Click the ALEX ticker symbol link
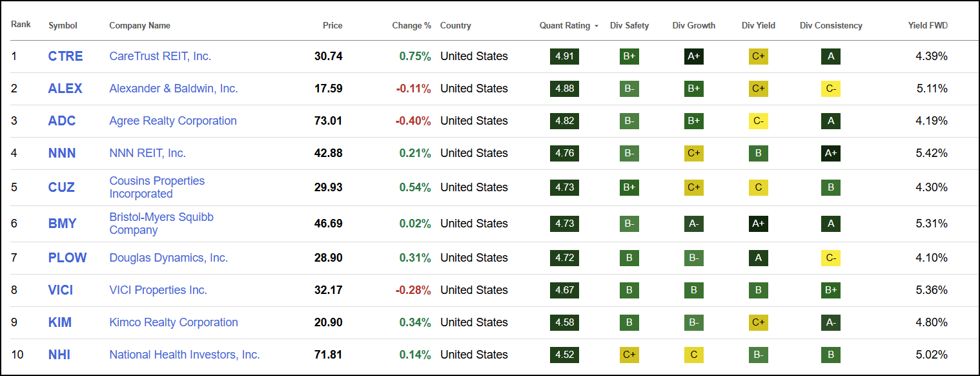The height and width of the screenshot is (376, 980). click(x=65, y=89)
